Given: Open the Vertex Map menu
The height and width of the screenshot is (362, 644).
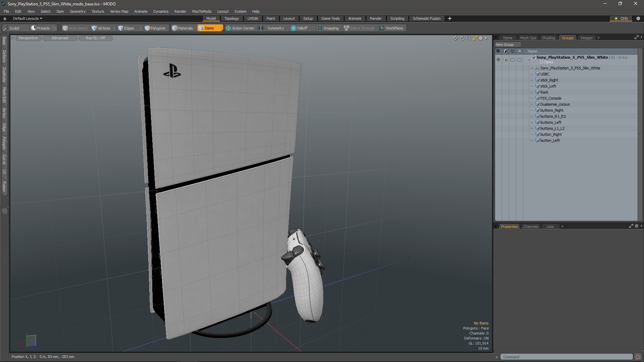Looking at the screenshot, I should pos(119,11).
